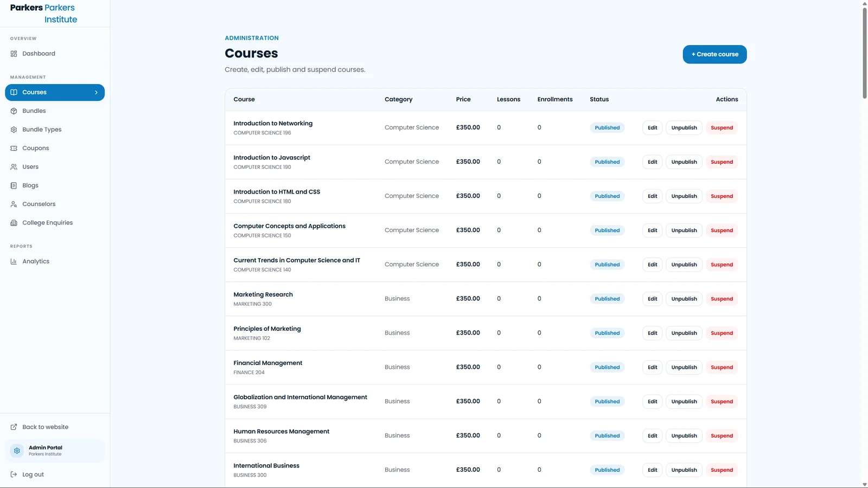Click the College Enquiries building icon

tap(14, 223)
